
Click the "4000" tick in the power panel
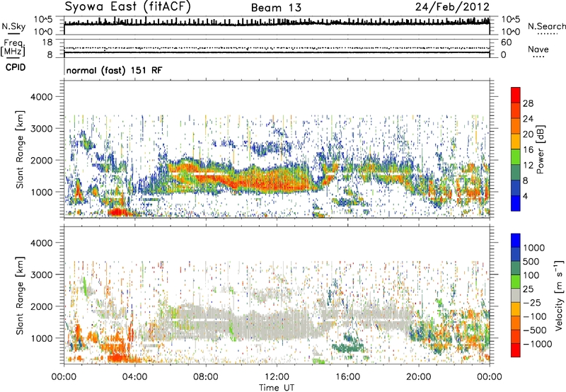pyautogui.click(x=42, y=97)
